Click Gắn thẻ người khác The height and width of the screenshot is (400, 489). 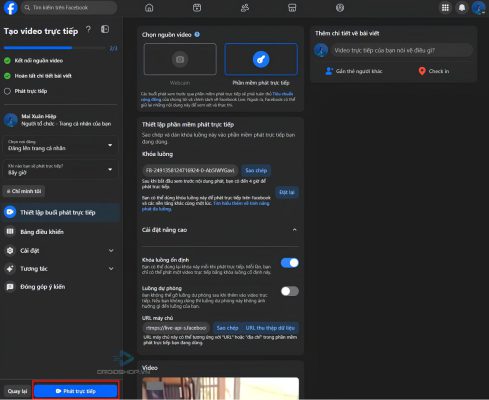tap(354, 71)
